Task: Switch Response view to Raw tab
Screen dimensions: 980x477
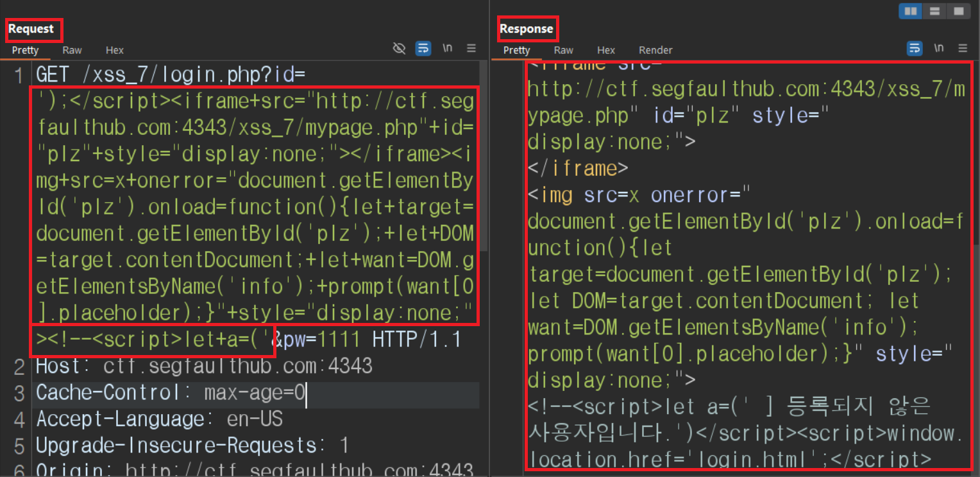Action: (563, 50)
